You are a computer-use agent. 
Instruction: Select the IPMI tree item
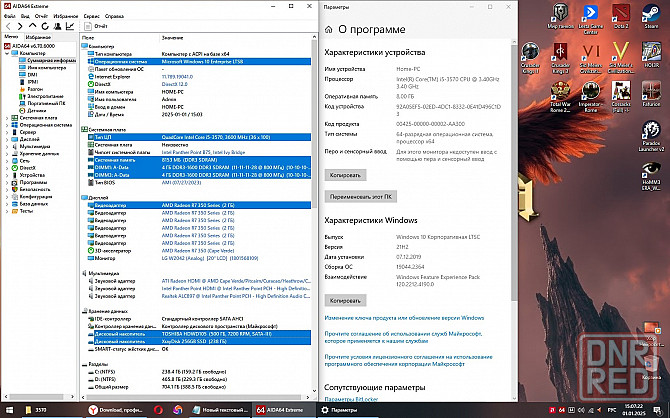pos(33,82)
